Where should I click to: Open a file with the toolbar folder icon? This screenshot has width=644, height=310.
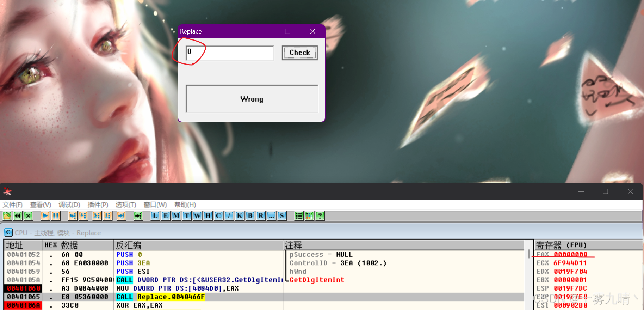(7, 216)
